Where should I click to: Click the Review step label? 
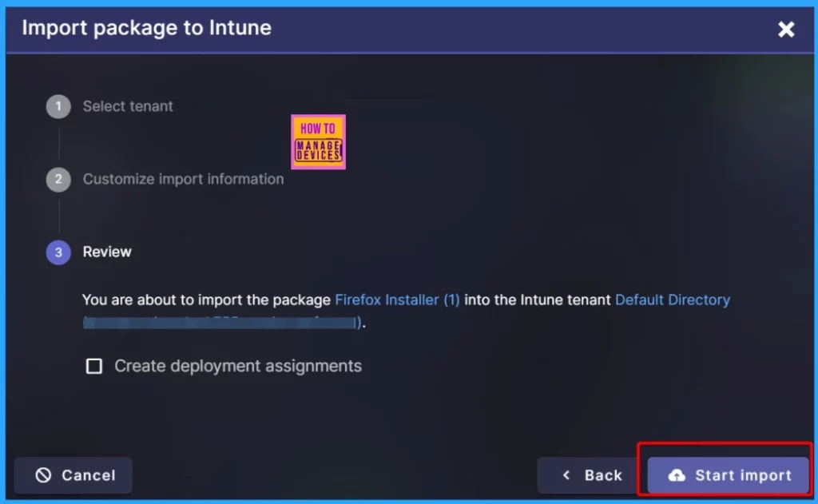tap(107, 252)
